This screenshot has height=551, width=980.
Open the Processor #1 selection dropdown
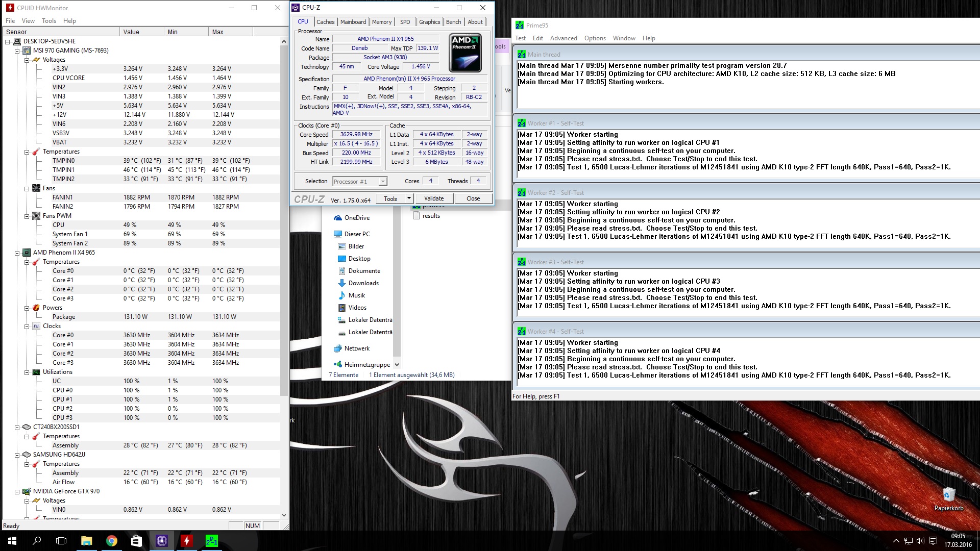coord(383,182)
